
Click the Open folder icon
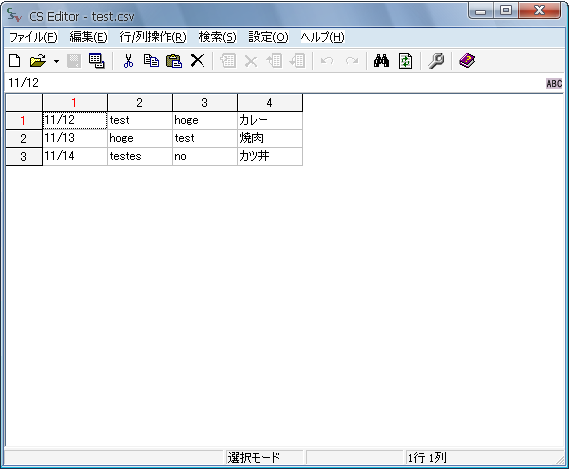[x=38, y=61]
